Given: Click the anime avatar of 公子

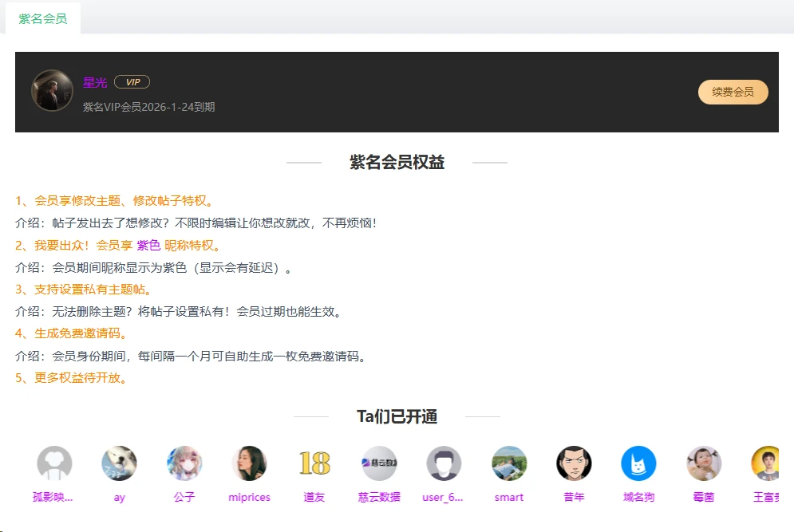Looking at the screenshot, I should coord(184,463).
